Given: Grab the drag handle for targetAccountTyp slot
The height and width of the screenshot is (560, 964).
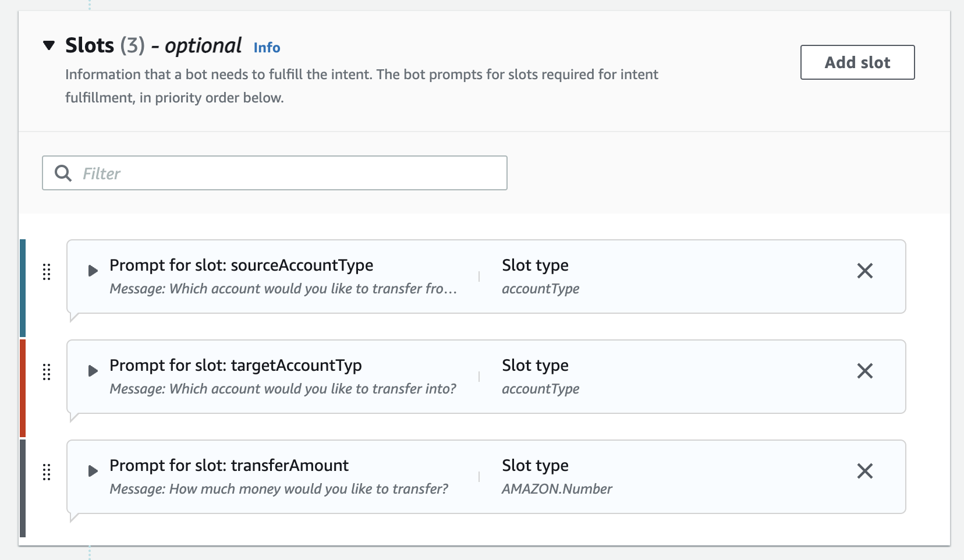Looking at the screenshot, I should point(47,372).
